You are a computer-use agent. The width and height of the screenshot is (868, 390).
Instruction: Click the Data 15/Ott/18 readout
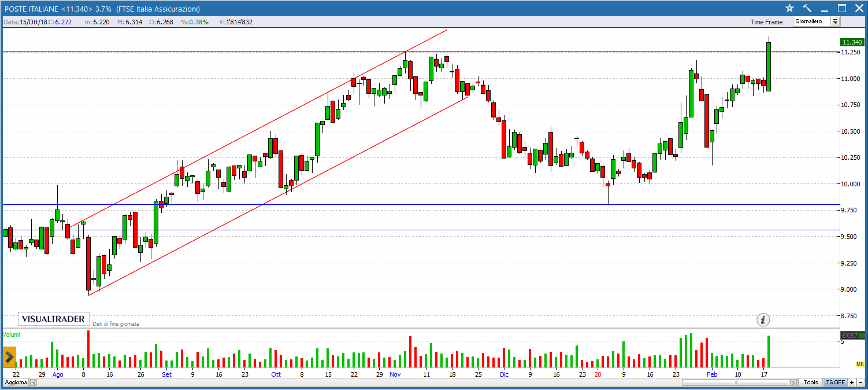25,22
